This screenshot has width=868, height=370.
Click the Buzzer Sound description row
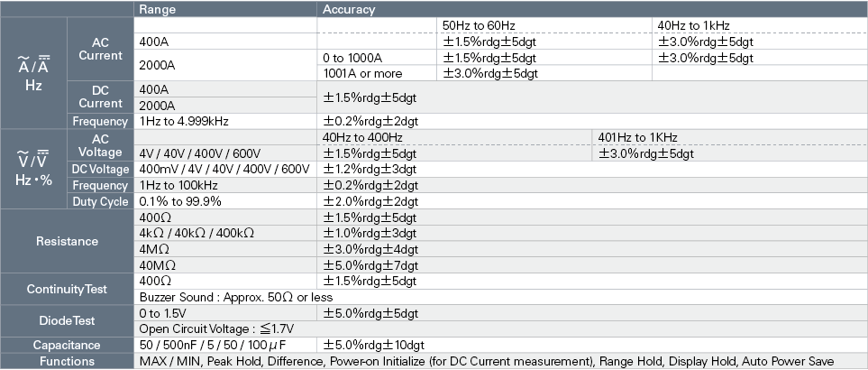(501, 297)
